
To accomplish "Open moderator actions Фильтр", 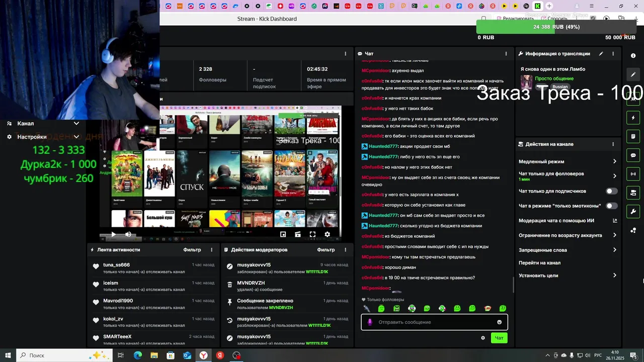I will point(326,250).
